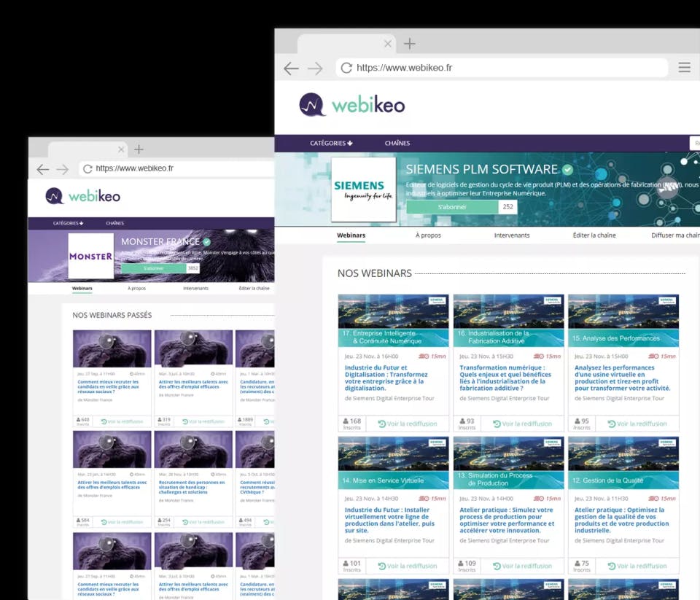The width and height of the screenshot is (700, 600).
Task: Expand Catégories dropdown in Monster window
Action: (68, 223)
